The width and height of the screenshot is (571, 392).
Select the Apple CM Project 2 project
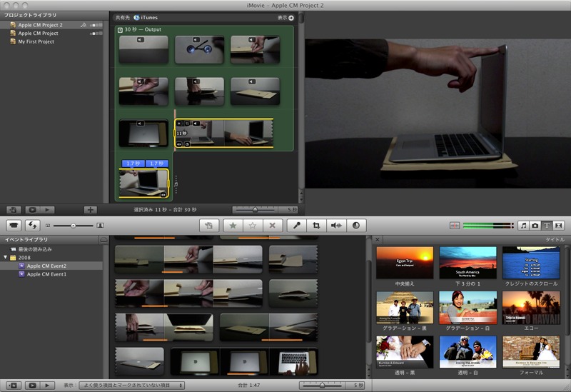tap(51, 25)
